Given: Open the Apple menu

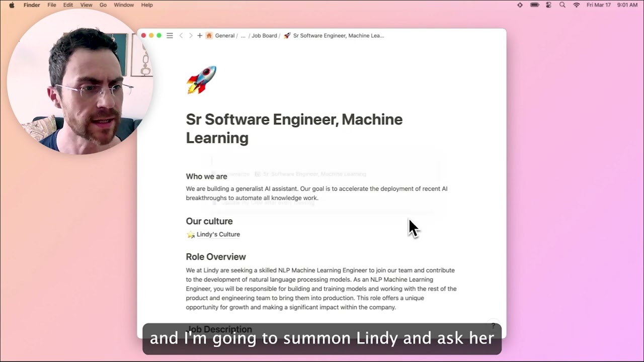Looking at the screenshot, I should (x=12, y=5).
